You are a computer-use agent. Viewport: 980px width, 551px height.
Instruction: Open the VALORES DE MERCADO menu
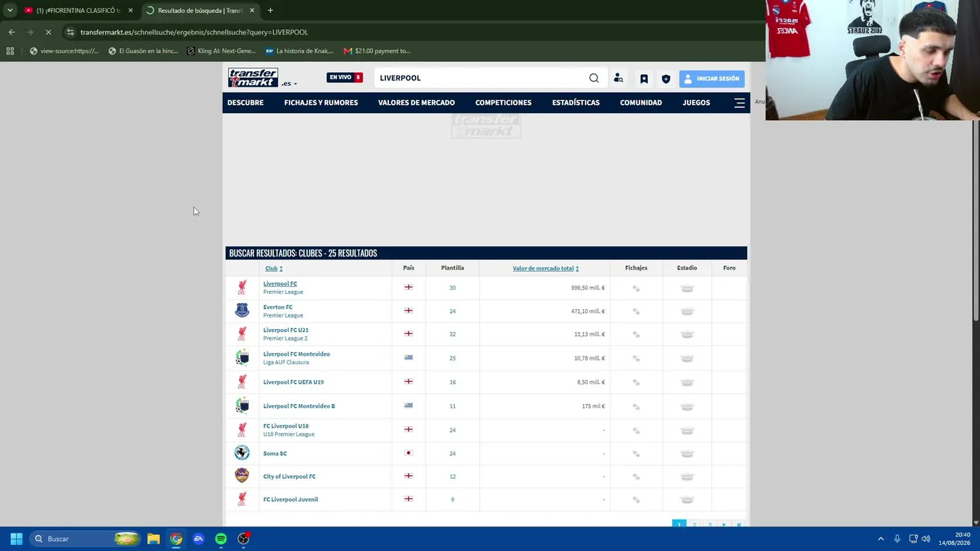coord(416,103)
